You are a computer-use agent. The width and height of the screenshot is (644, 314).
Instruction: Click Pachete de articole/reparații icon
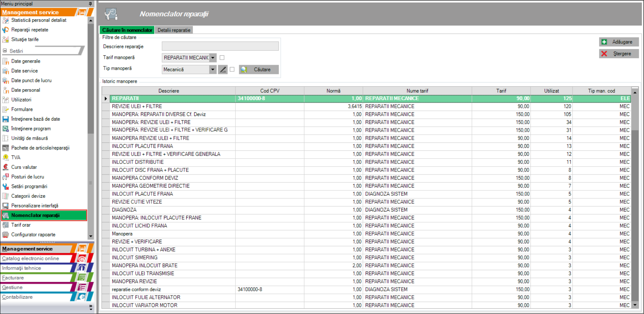[5, 148]
